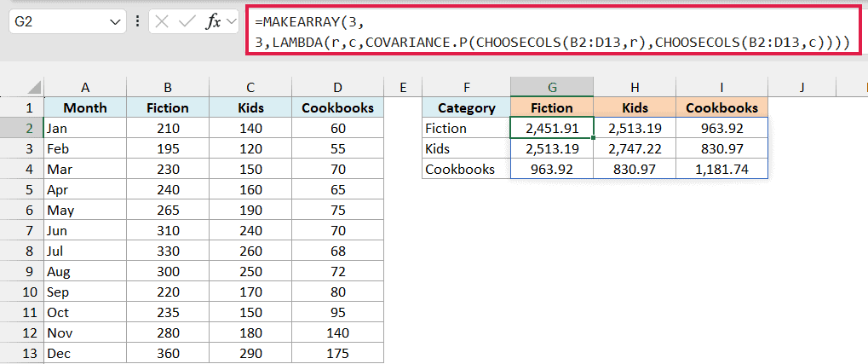868x364 pixels.
Task: Select column F header
Action: click(x=466, y=87)
